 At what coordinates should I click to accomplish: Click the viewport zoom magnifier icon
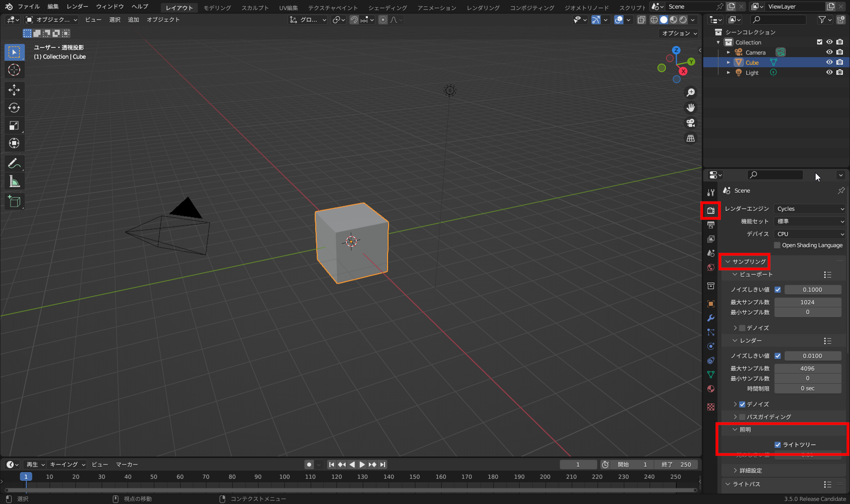(691, 93)
